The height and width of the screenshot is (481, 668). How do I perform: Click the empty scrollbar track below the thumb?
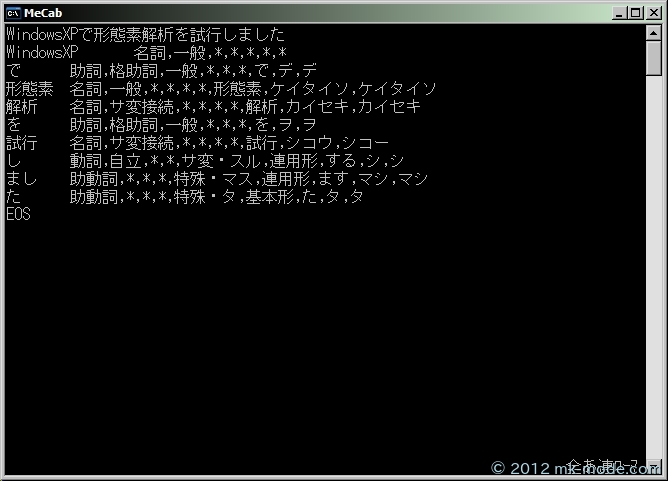click(x=654, y=268)
